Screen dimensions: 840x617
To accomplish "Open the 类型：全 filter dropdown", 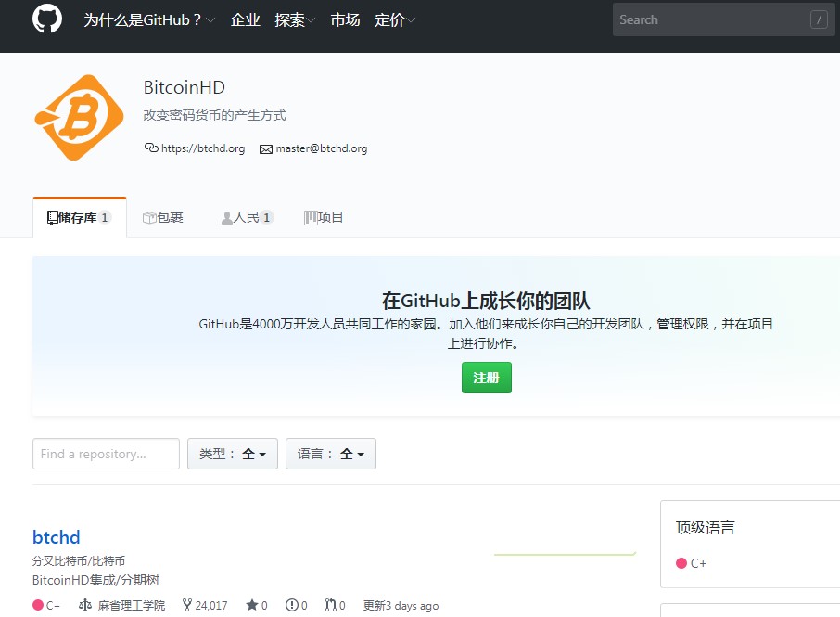I will click(233, 454).
